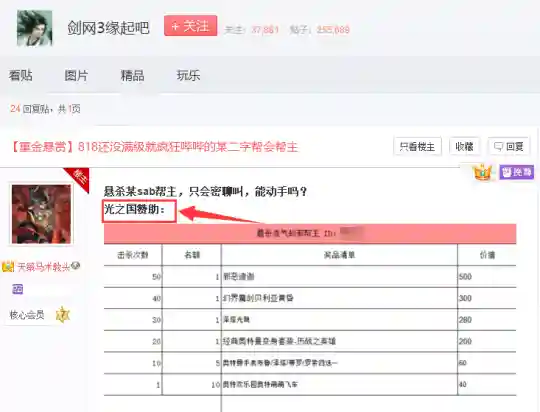Click the 核心会员 label
This screenshot has height=412, width=540.
tap(27, 315)
